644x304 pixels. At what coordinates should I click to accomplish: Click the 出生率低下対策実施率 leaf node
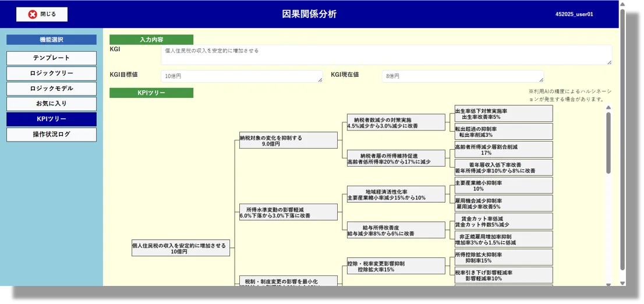tap(503, 114)
